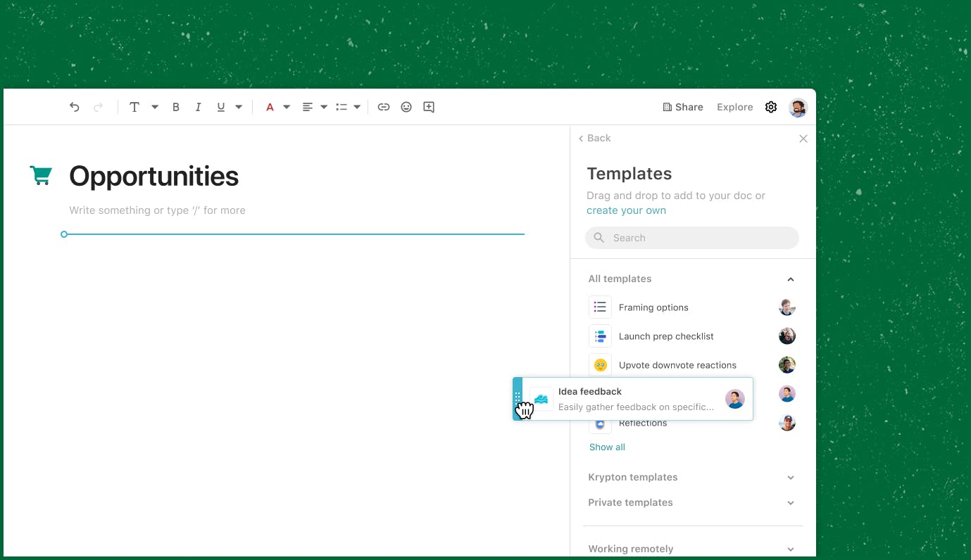
Task: Toggle bold formatting
Action: (176, 107)
